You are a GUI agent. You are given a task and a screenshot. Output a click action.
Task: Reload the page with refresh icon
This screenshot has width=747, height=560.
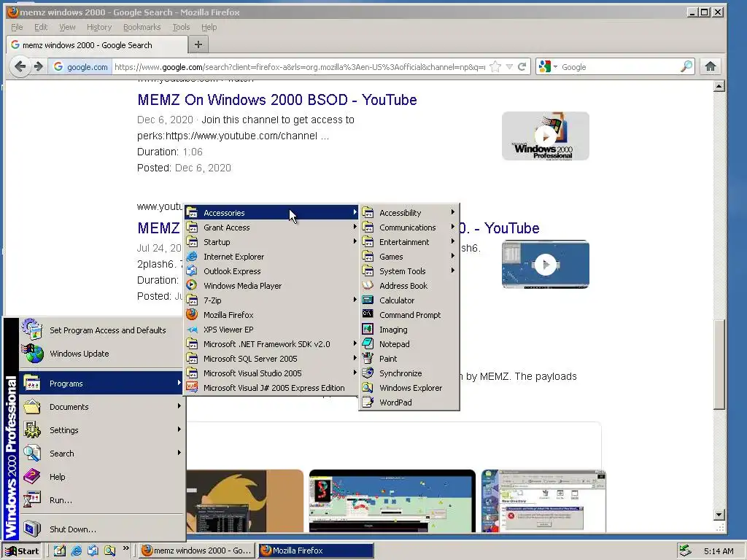click(x=522, y=66)
